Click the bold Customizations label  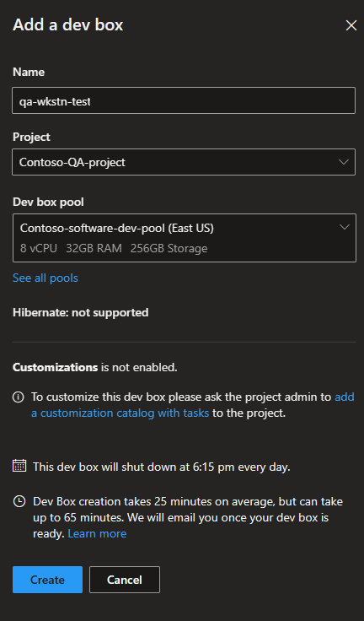pos(55,368)
